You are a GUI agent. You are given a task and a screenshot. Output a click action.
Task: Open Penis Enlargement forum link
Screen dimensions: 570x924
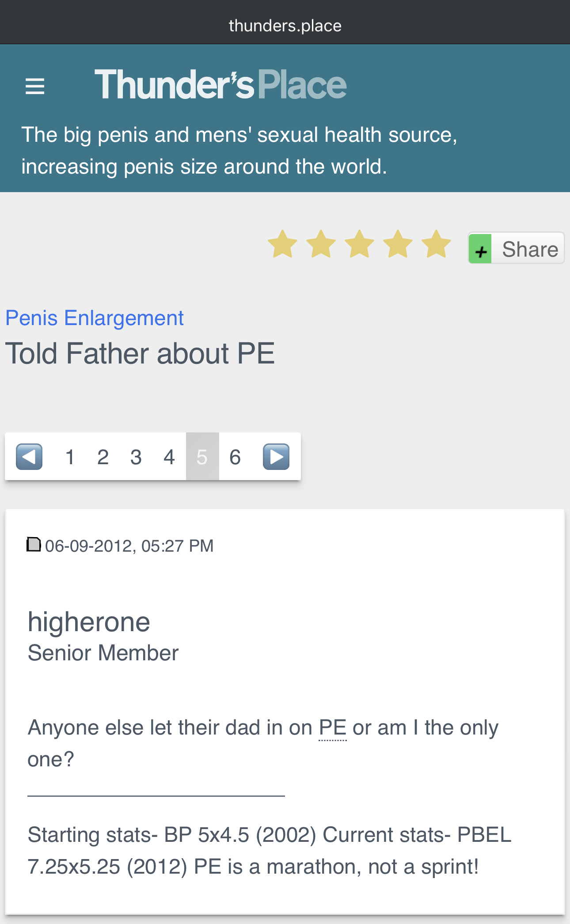click(x=95, y=318)
